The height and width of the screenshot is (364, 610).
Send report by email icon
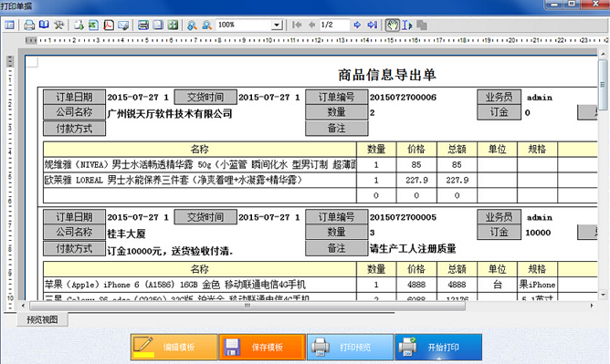pos(123,26)
